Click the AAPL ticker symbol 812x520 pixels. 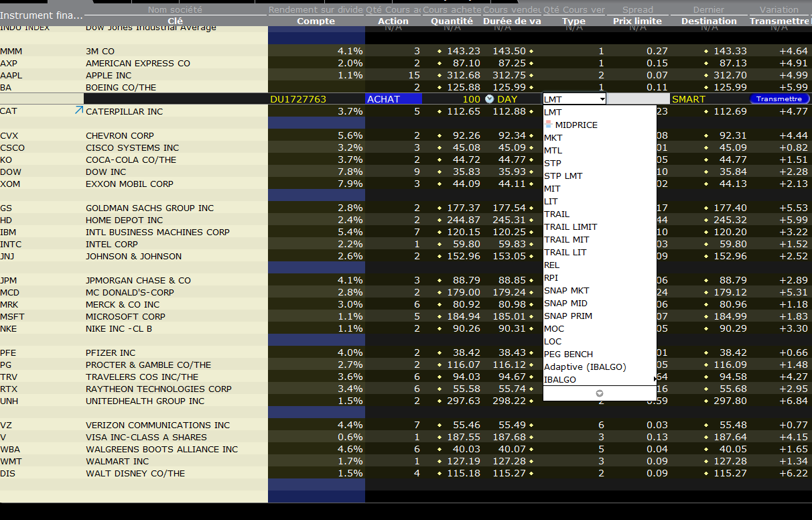pos(11,75)
